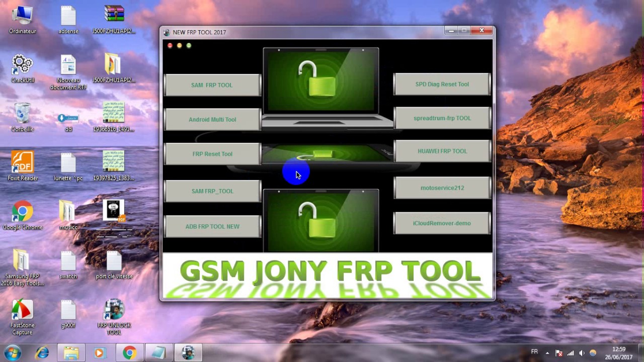Screen dimensions: 644x362
Task: Click the bottom unlocked padlock laptop image
Action: [x=321, y=221]
